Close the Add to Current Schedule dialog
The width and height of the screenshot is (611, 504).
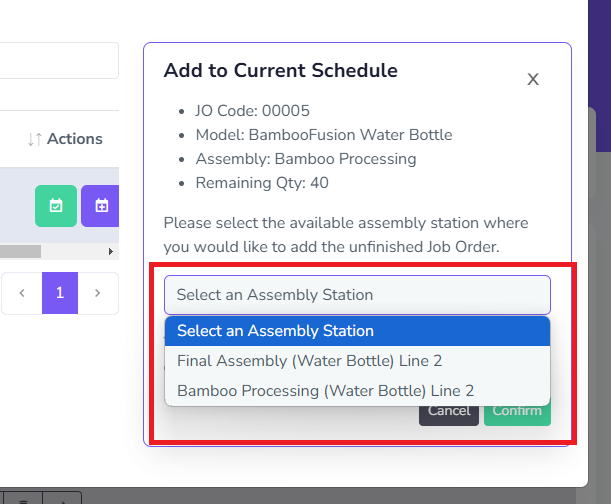click(533, 80)
